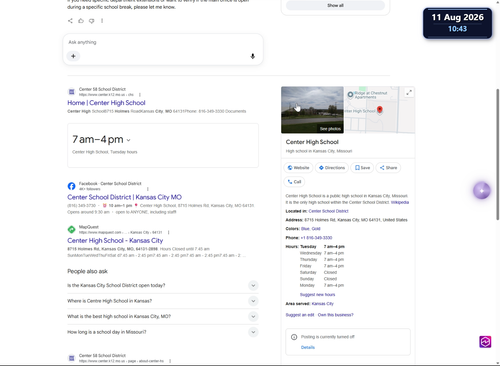
Task: Click the Directions button
Action: (332, 168)
